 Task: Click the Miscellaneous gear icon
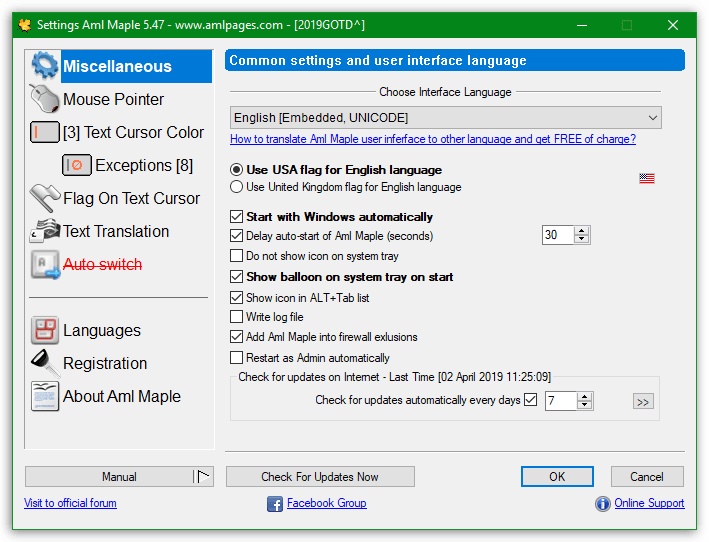click(44, 66)
